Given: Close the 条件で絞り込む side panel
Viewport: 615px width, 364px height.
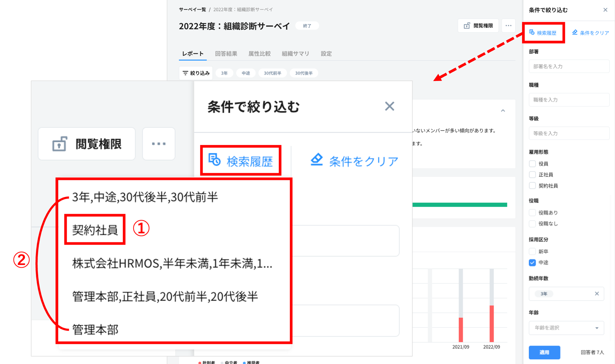Looking at the screenshot, I should pyautogui.click(x=605, y=10).
